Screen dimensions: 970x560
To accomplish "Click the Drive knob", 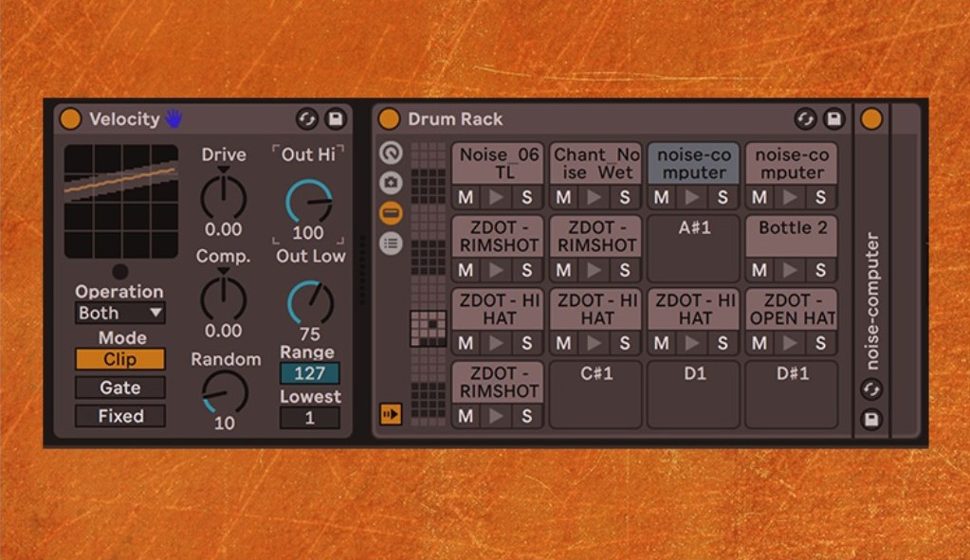I will coord(224,198).
